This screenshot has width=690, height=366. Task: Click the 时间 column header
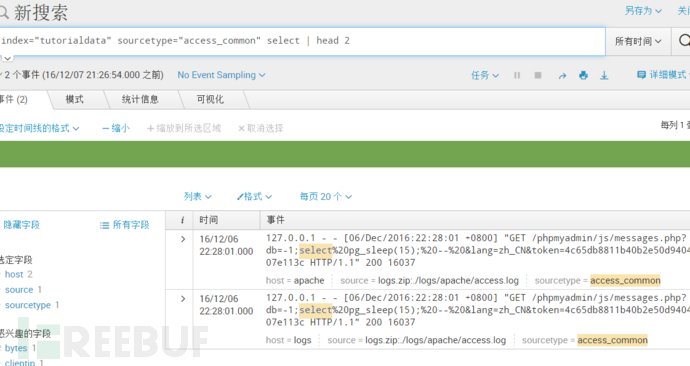[209, 220]
